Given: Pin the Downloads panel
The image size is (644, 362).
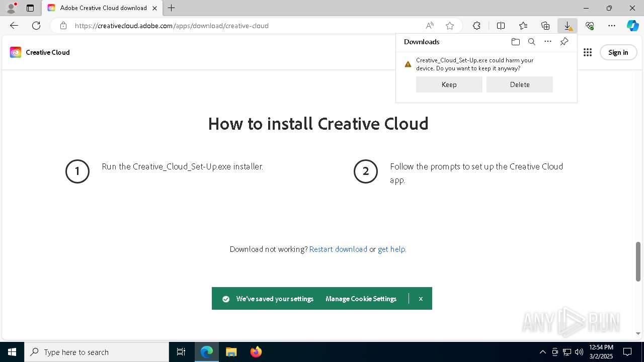Looking at the screenshot, I should point(564,42).
